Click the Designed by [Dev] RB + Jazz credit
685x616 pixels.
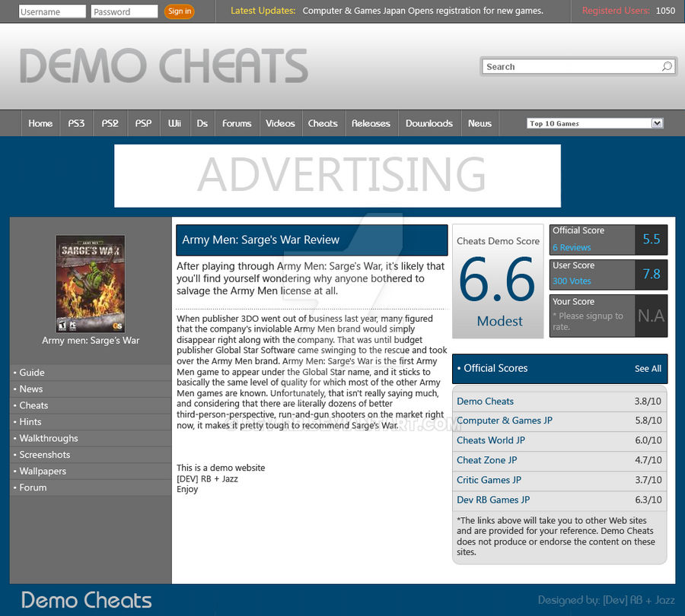pyautogui.click(x=607, y=600)
